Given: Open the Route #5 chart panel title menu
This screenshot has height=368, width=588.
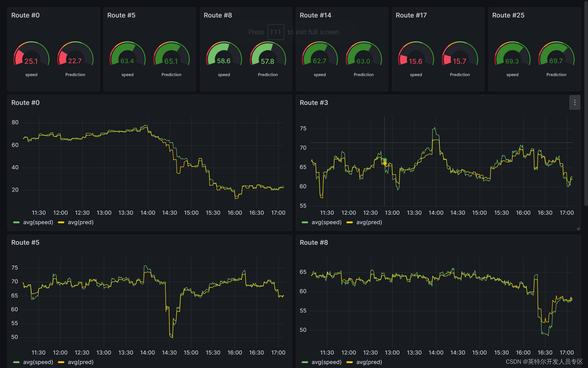Looking at the screenshot, I should (x=25, y=243).
